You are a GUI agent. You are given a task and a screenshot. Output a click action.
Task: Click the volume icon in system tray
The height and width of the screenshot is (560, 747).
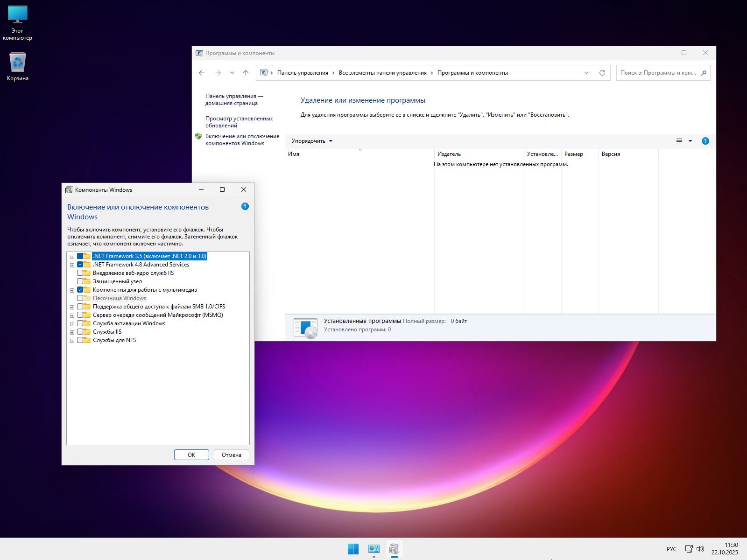click(x=700, y=549)
